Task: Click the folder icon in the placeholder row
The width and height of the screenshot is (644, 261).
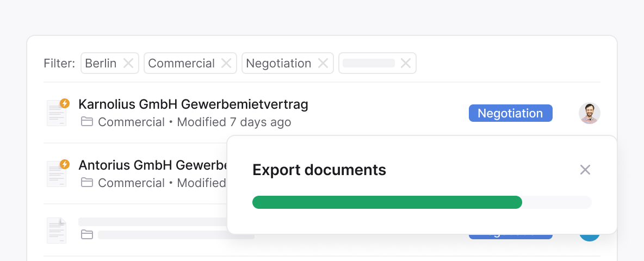Action: [86, 235]
